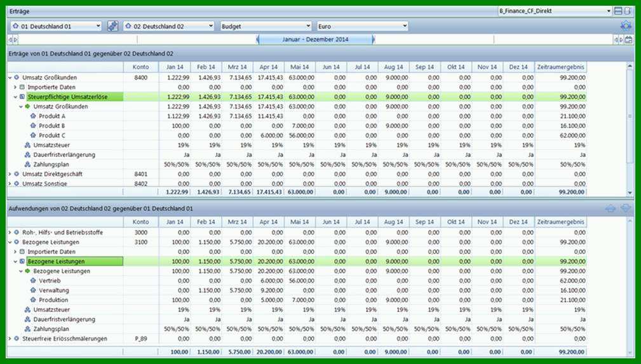
Task: Expand the Umsatz Sonstige row
Action: tap(10, 184)
